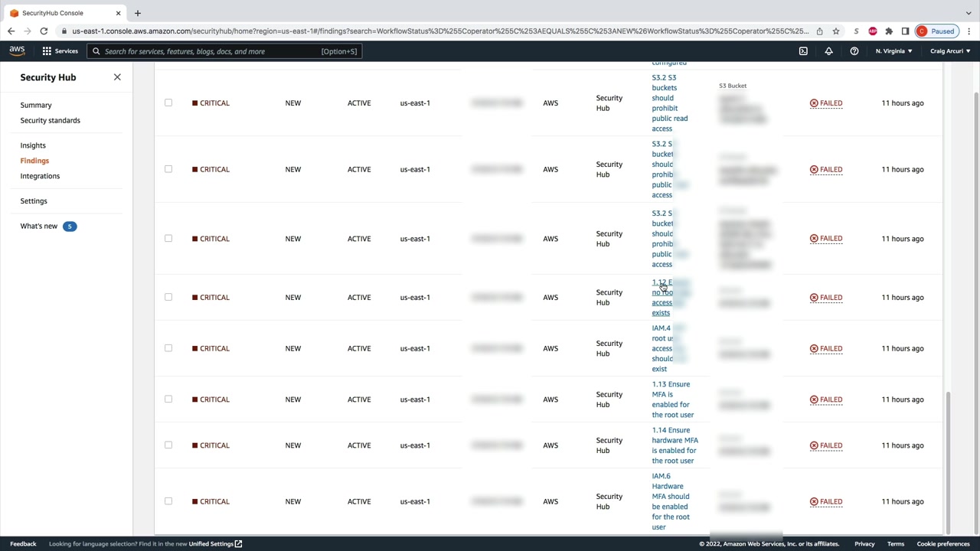
Task: Open Insights in the sidebar
Action: pos(33,145)
